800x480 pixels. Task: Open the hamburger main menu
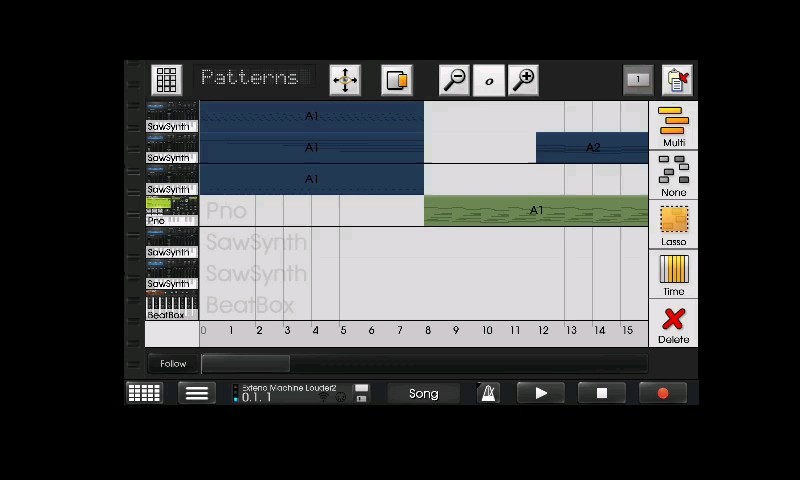pos(197,393)
